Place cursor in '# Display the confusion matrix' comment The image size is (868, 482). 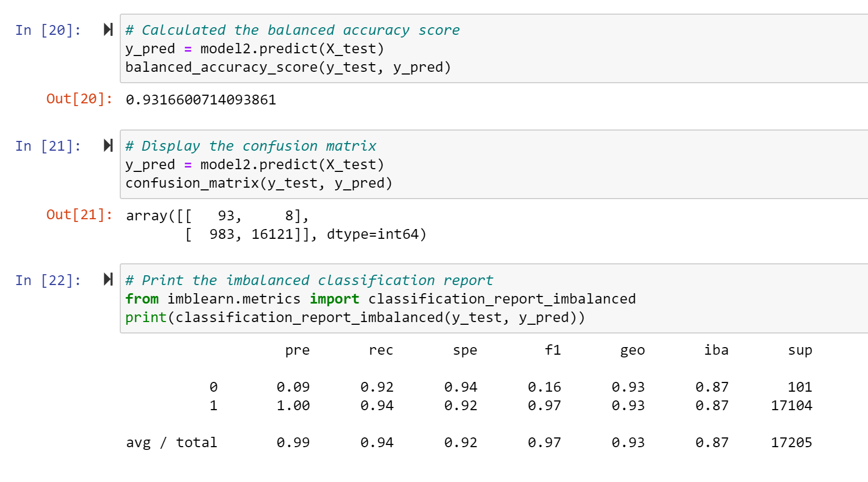pyautogui.click(x=250, y=146)
